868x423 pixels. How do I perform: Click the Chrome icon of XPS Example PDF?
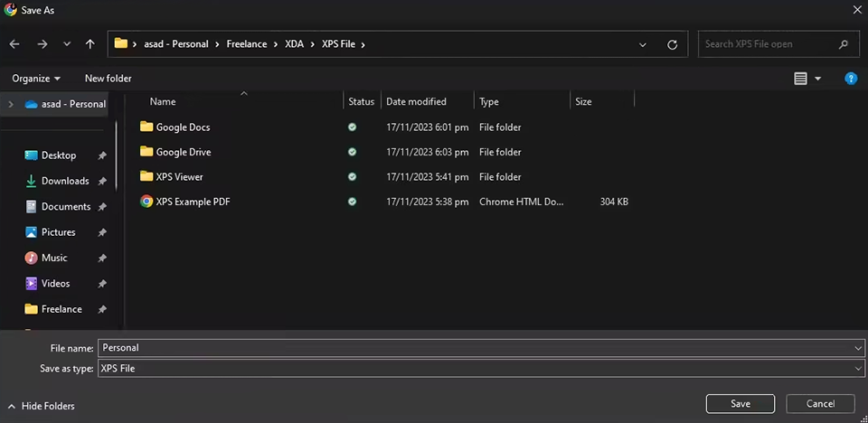[146, 202]
